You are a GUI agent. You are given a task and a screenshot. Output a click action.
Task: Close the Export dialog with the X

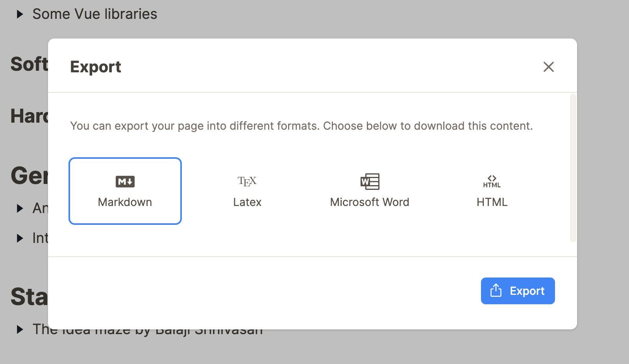coord(548,67)
